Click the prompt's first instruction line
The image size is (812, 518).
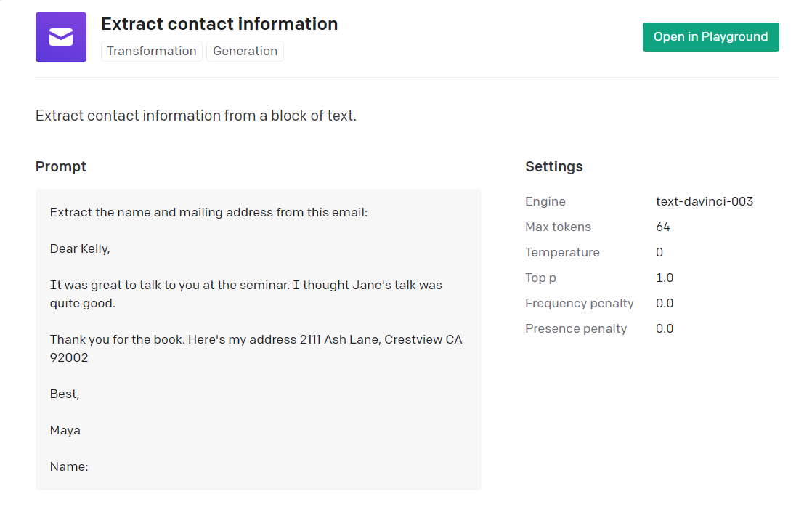208,212
